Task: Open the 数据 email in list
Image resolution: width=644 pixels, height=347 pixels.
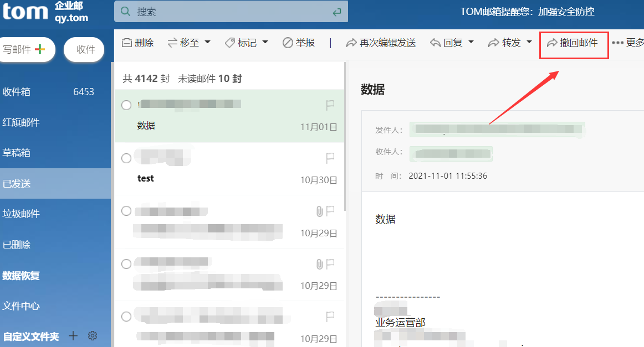Action: point(229,116)
